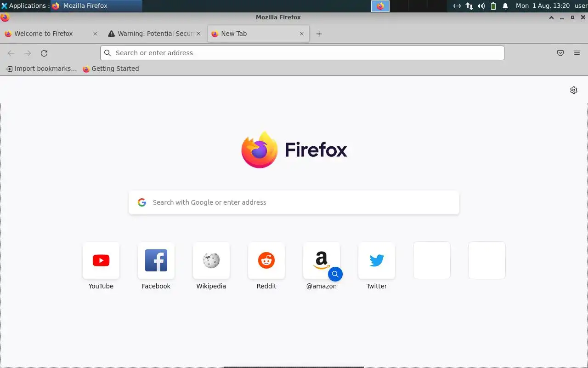Open the Facebook shortcut tile

coord(156,260)
